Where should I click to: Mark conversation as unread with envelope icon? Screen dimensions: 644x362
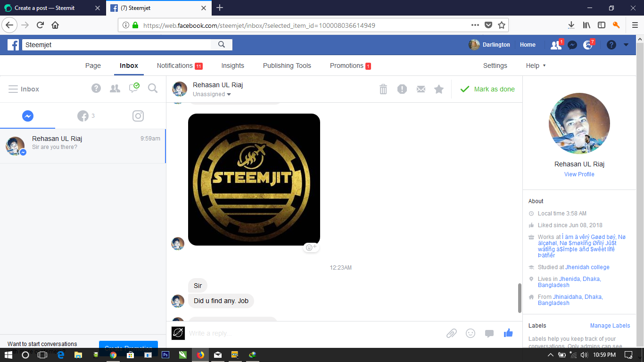[x=421, y=89]
